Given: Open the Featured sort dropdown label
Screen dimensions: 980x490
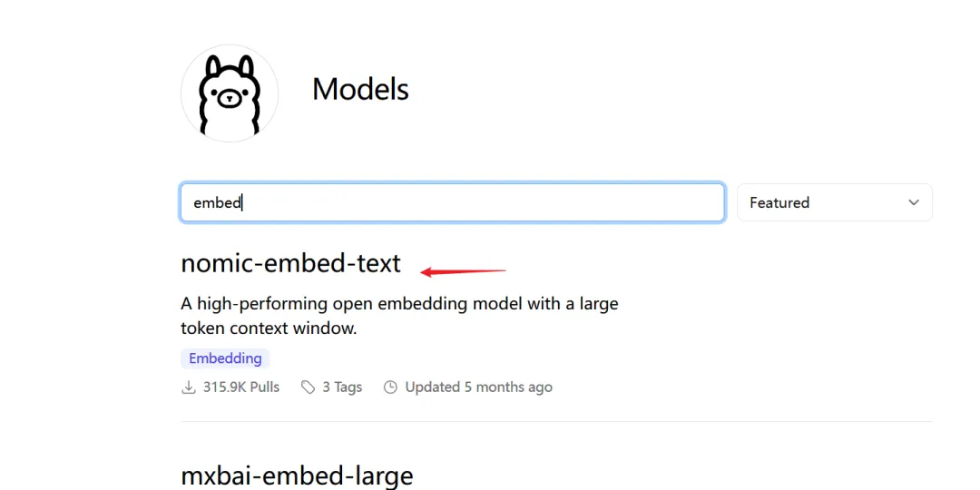Looking at the screenshot, I should (x=779, y=202).
